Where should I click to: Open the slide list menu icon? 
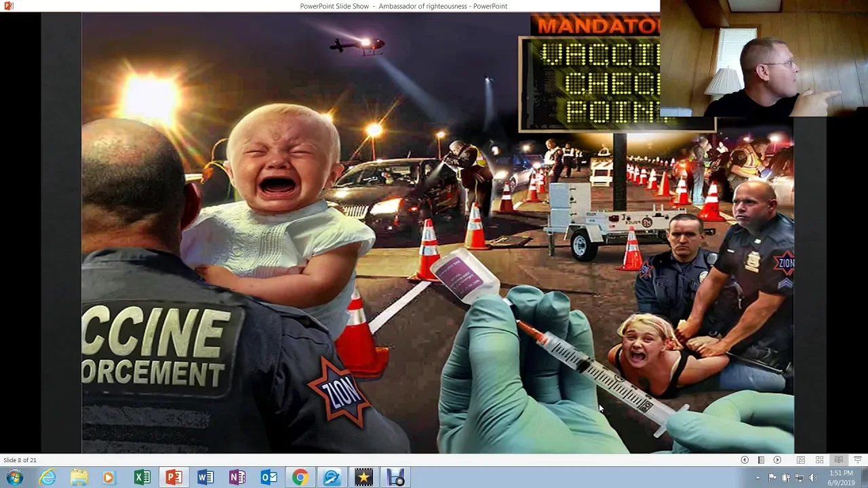click(761, 460)
